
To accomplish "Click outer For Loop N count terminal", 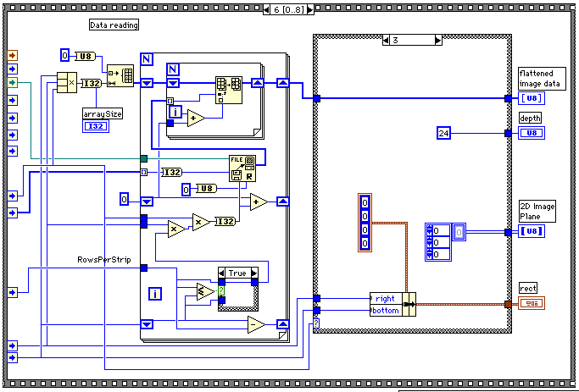I will 147,59.
